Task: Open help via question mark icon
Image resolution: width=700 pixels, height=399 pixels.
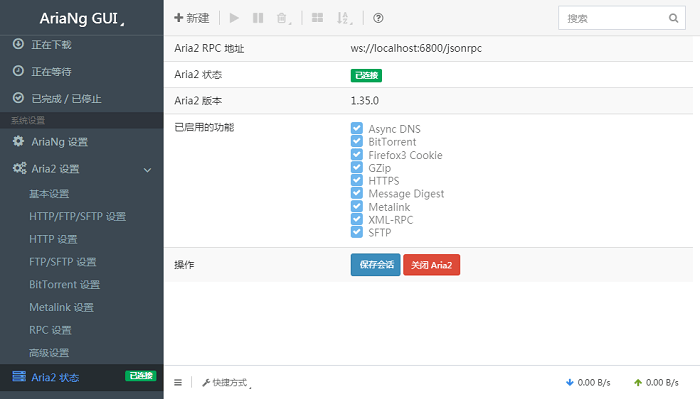Action: [x=378, y=18]
